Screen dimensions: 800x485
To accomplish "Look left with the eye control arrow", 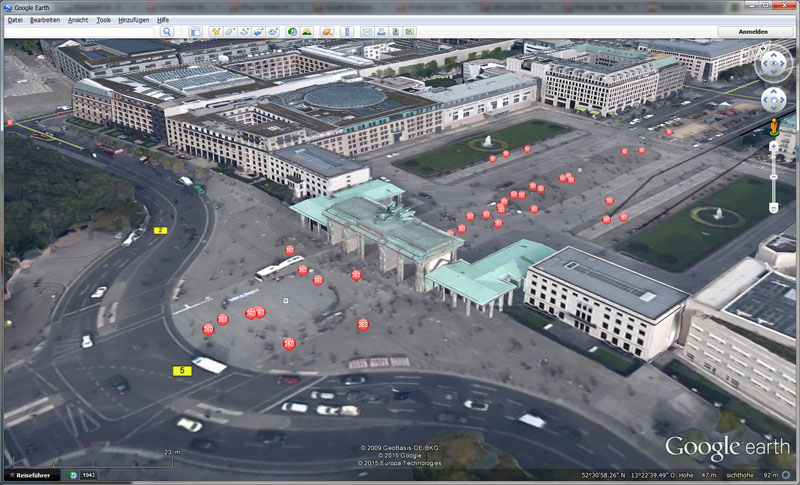I will 765,64.
